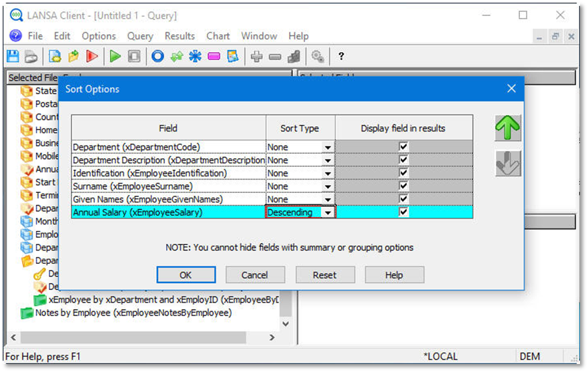Click the blue document icon beside File menu
The width and height of the screenshot is (588, 372).
pos(16,35)
